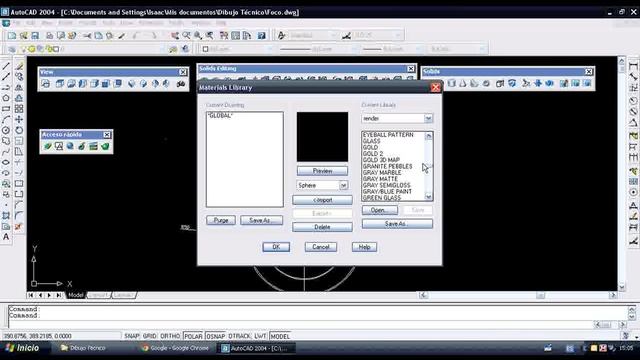Click the Help question-mark toolbar icon
640x360 pixels.
[x=262, y=36]
